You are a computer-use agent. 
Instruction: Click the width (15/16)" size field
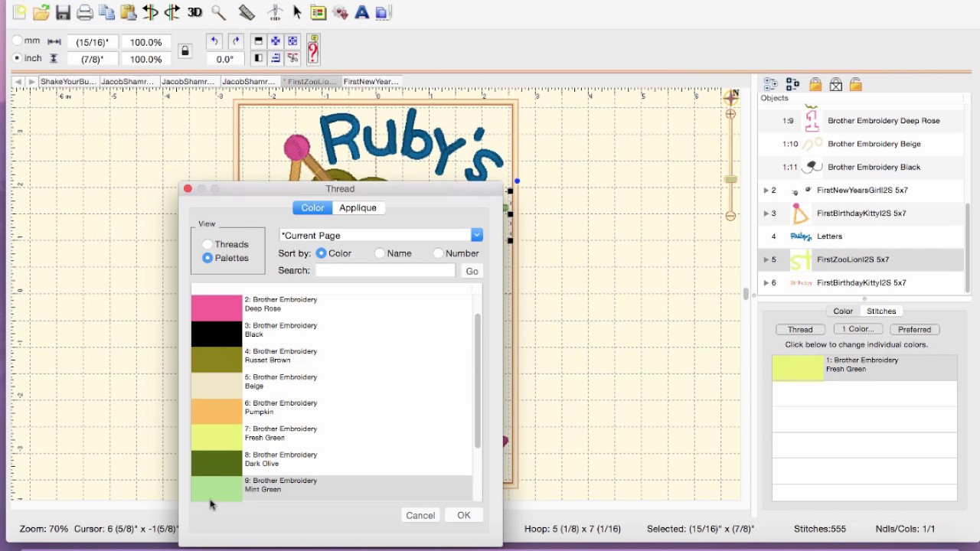pos(92,42)
